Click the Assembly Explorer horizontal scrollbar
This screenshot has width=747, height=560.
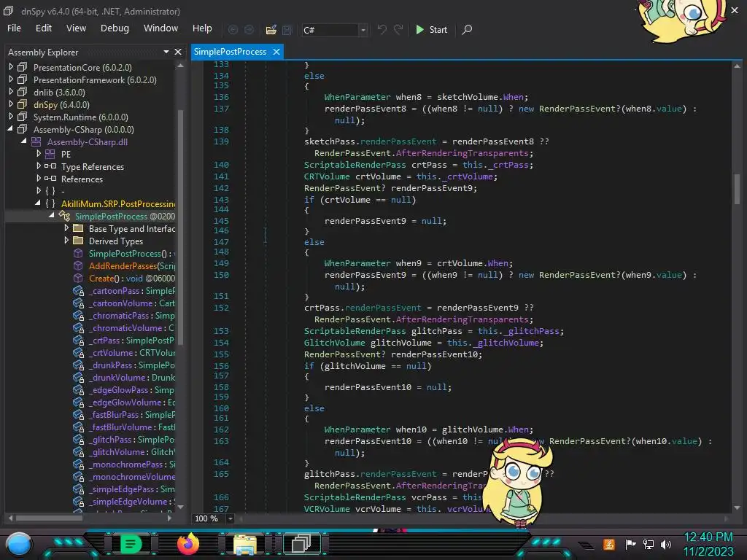pyautogui.click(x=49, y=518)
